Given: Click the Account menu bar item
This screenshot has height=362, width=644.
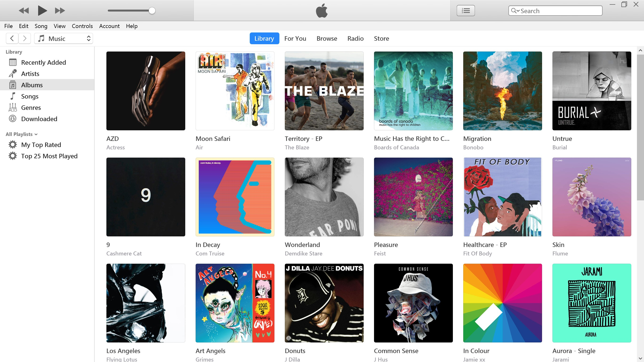Looking at the screenshot, I should pos(109,26).
